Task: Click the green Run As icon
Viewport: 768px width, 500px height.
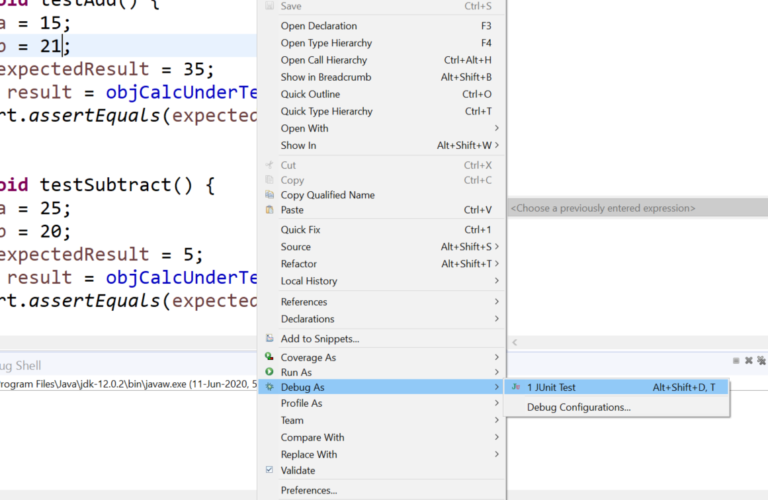Action: tap(269, 372)
